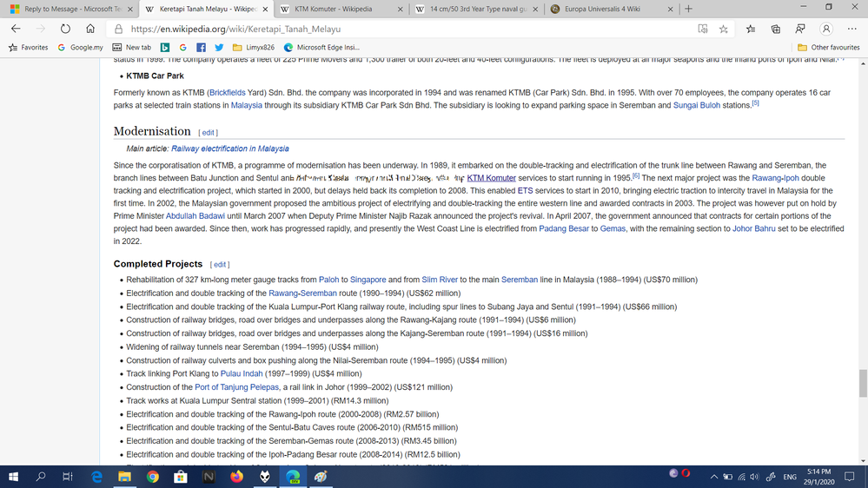Screen dimensions: 868x488
Task: Reload the current page
Action: click(65, 29)
